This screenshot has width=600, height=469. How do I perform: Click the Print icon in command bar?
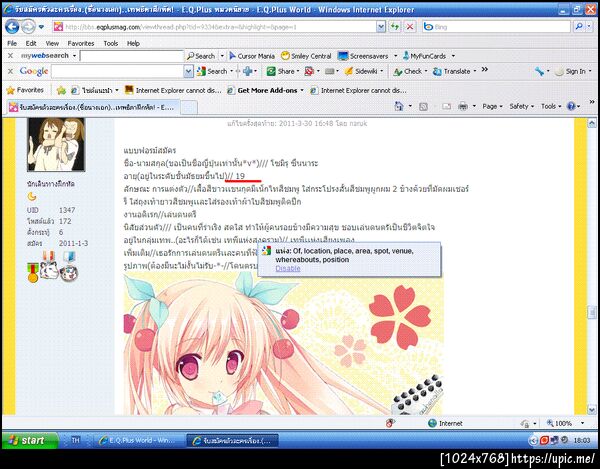(463, 106)
